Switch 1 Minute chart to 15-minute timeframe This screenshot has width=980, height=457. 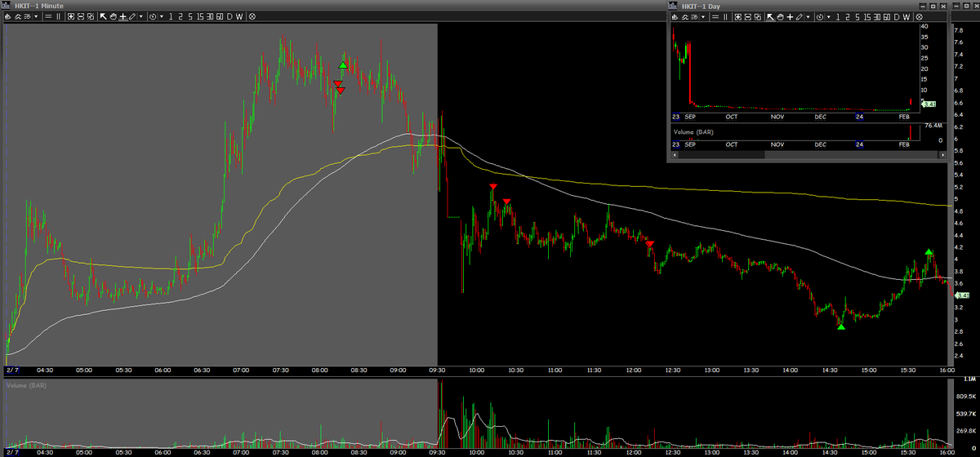(200, 16)
